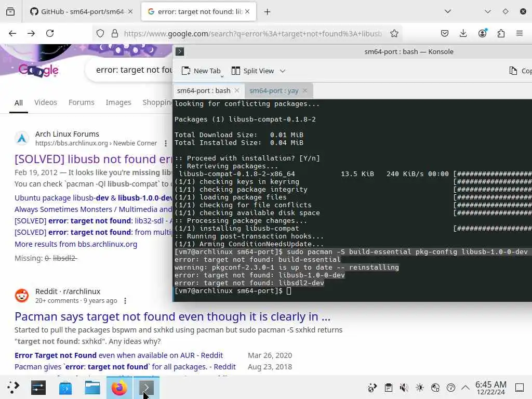Screen dimensions: 532x399
Task: Open error: target not found lib32-sdl link
Action: pos(94,221)
